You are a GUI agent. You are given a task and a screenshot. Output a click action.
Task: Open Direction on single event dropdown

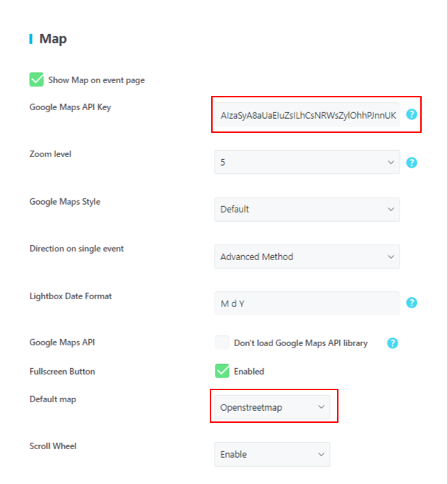click(307, 257)
